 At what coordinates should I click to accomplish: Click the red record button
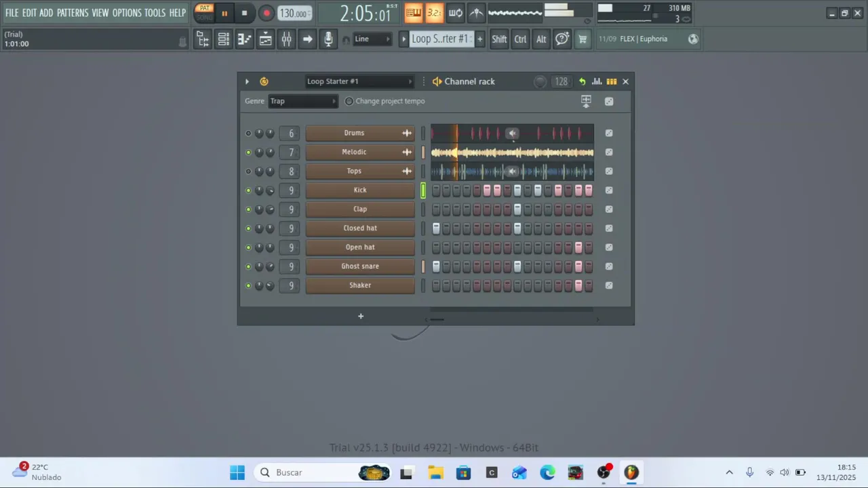[x=267, y=13]
